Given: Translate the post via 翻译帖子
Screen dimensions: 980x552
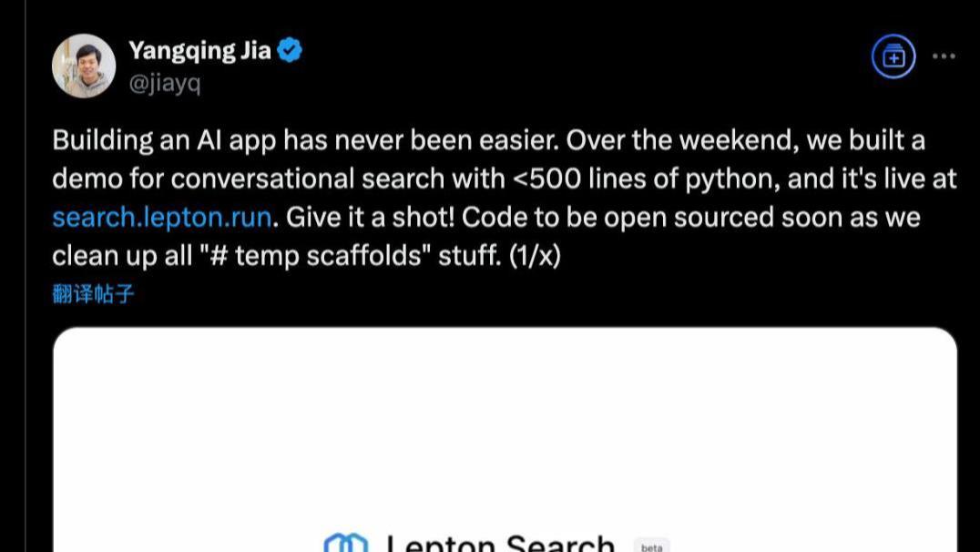Looking at the screenshot, I should coord(94,293).
